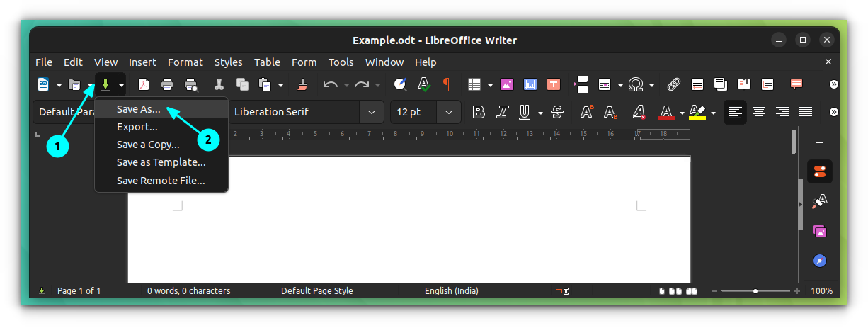Open sidebar Navigator compass icon
868x328 pixels.
click(820, 261)
